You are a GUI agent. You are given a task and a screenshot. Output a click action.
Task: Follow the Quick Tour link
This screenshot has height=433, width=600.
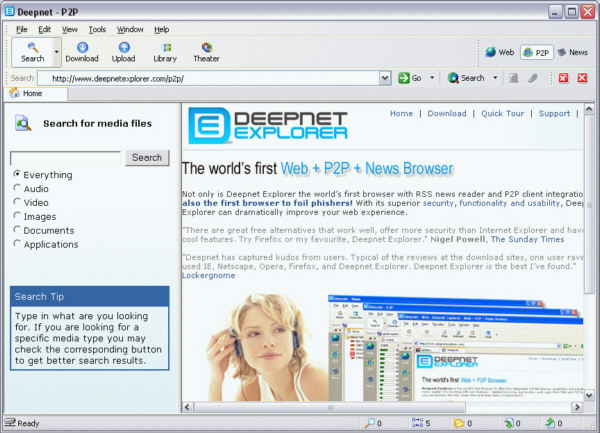pos(503,114)
